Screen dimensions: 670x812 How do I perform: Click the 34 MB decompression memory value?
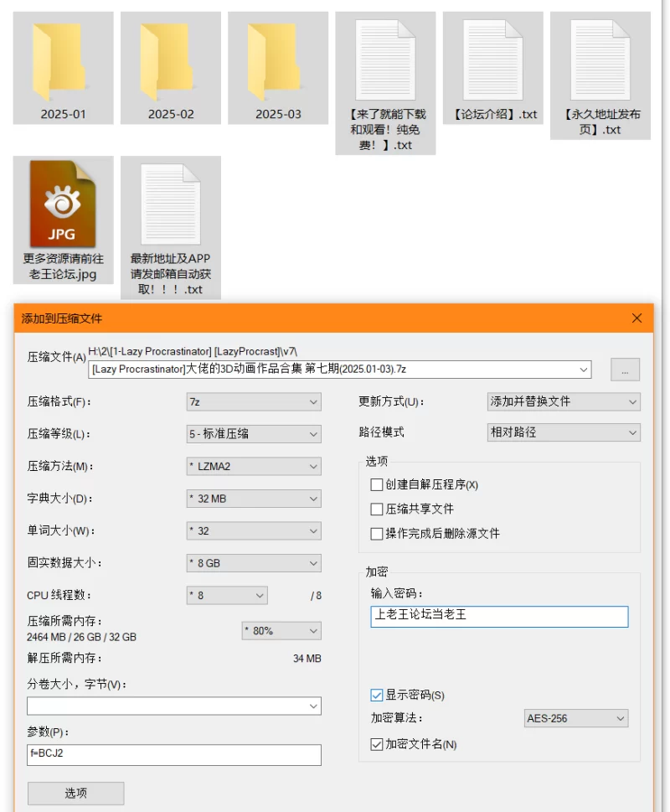307,659
